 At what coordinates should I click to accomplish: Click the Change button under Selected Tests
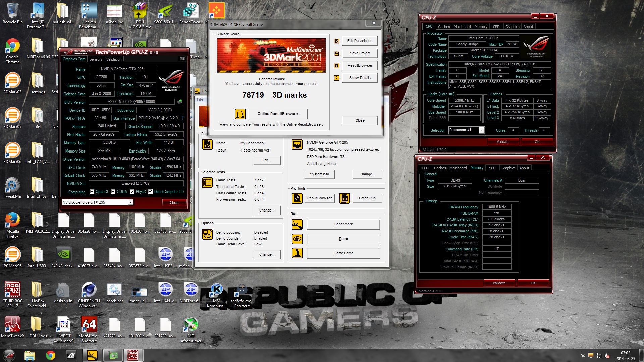pyautogui.click(x=267, y=210)
